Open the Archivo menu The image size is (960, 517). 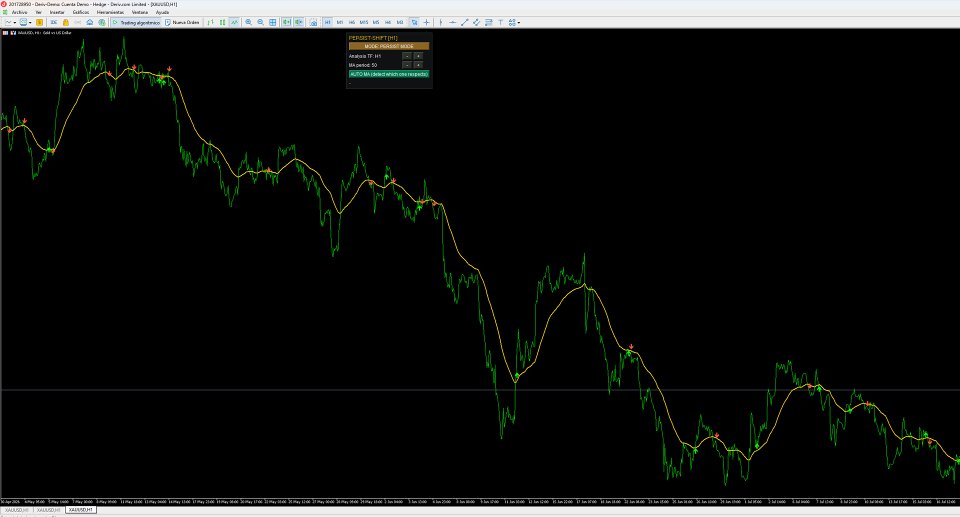tap(20, 12)
